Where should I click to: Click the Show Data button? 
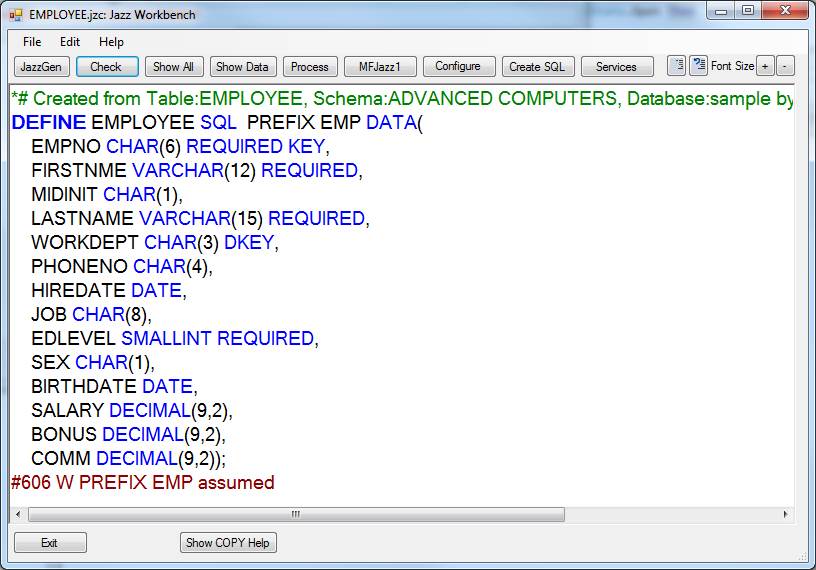point(243,67)
